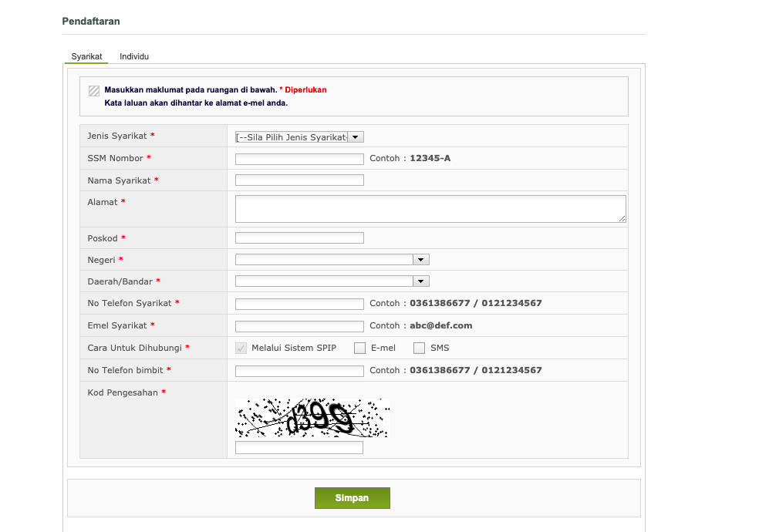Switch to the Individu tab
Screen dimensions: 759x532
tap(134, 57)
